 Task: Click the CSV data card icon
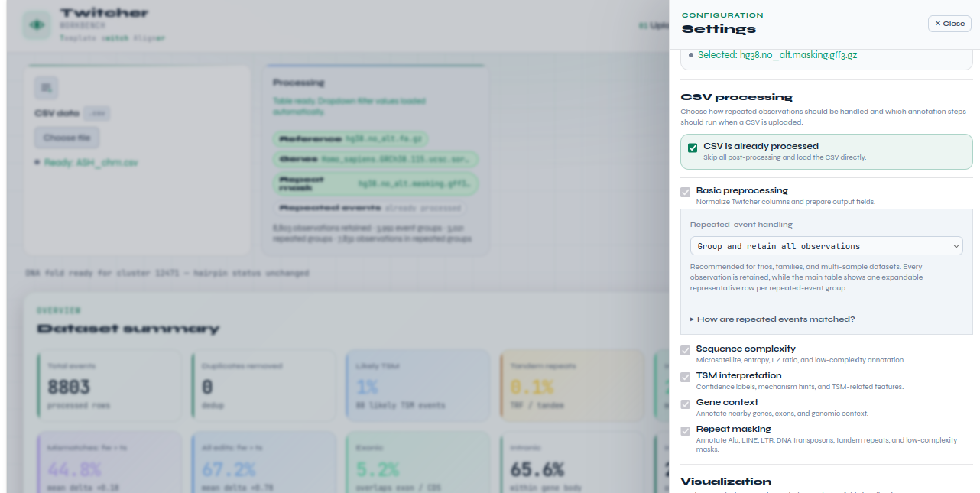tap(47, 89)
